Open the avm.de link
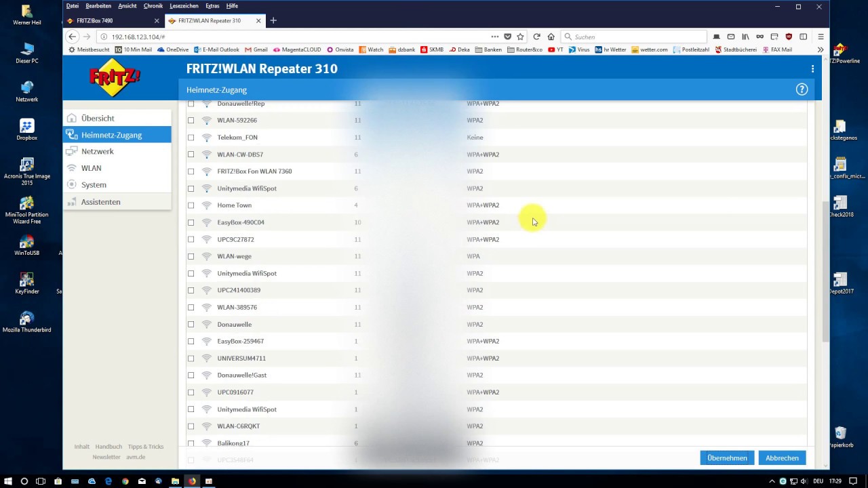868x488 pixels. (136, 457)
